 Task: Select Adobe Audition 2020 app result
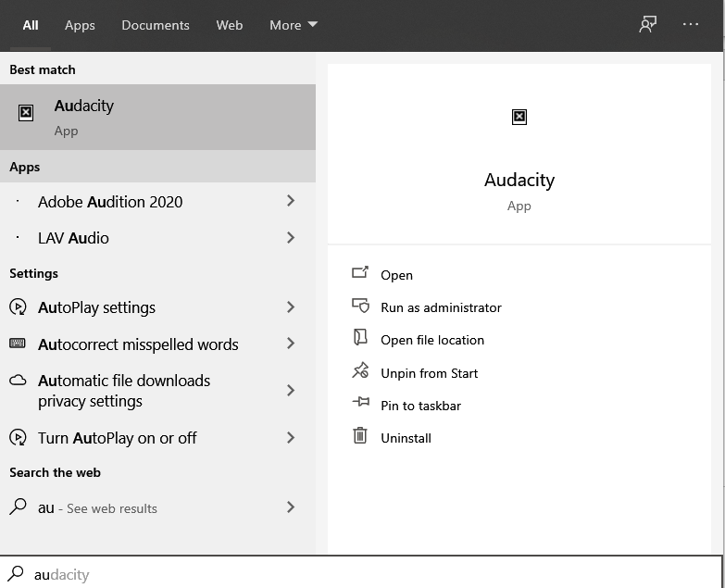pos(157,202)
